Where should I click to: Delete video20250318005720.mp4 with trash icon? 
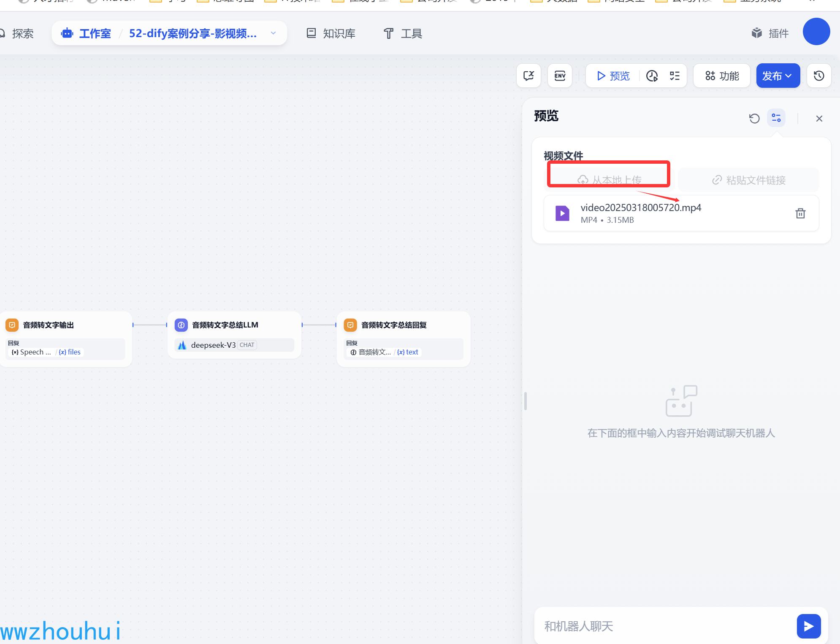point(800,213)
